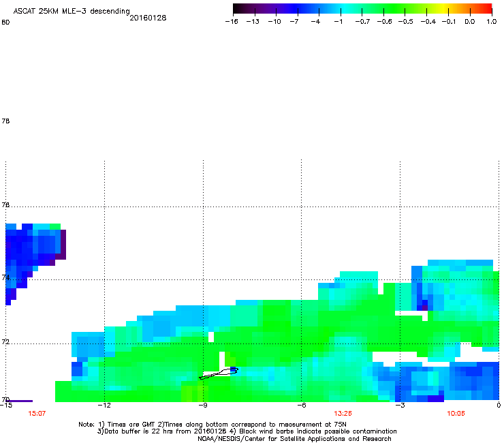Click the 72 latitude axis label
This screenshot has width=504, height=443.
pyautogui.click(x=5, y=341)
